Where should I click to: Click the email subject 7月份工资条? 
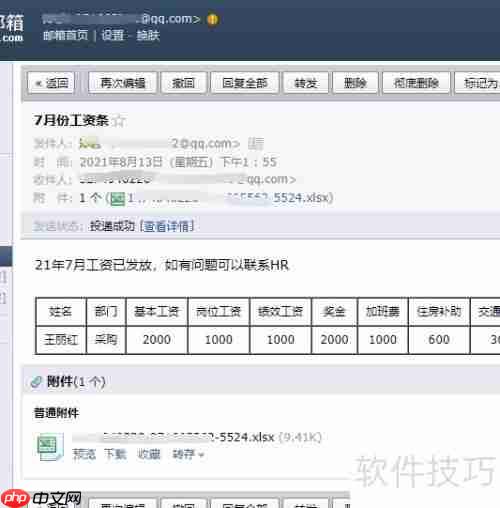[71, 120]
